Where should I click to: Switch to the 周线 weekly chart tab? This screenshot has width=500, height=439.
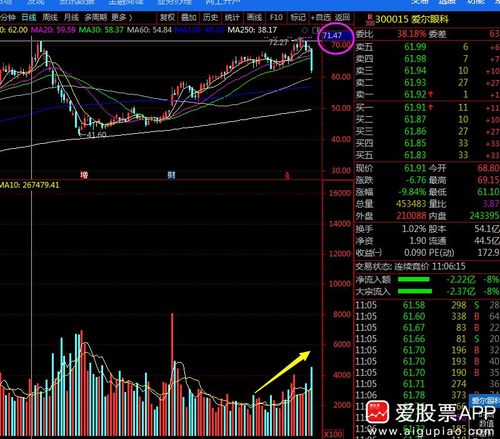[50, 17]
